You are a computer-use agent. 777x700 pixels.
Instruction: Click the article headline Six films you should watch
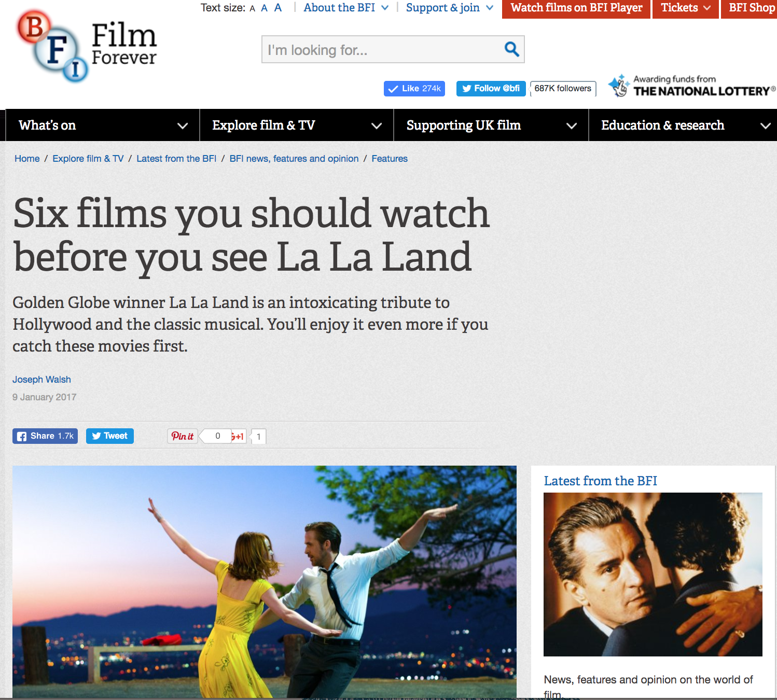[x=252, y=235]
